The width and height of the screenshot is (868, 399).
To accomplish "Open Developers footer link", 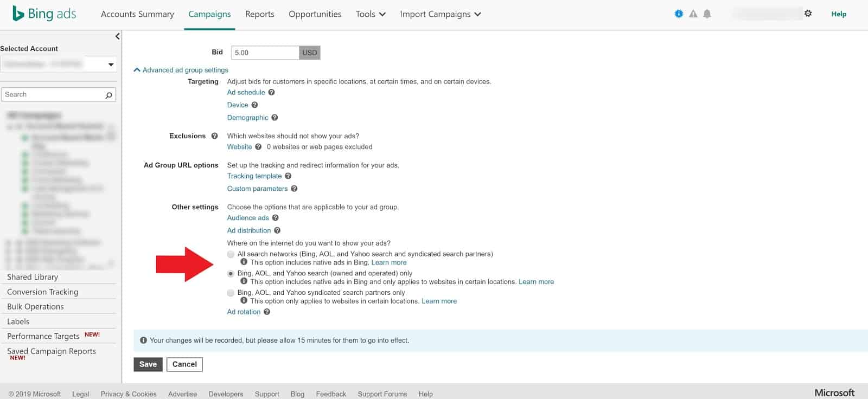I will tap(226, 394).
